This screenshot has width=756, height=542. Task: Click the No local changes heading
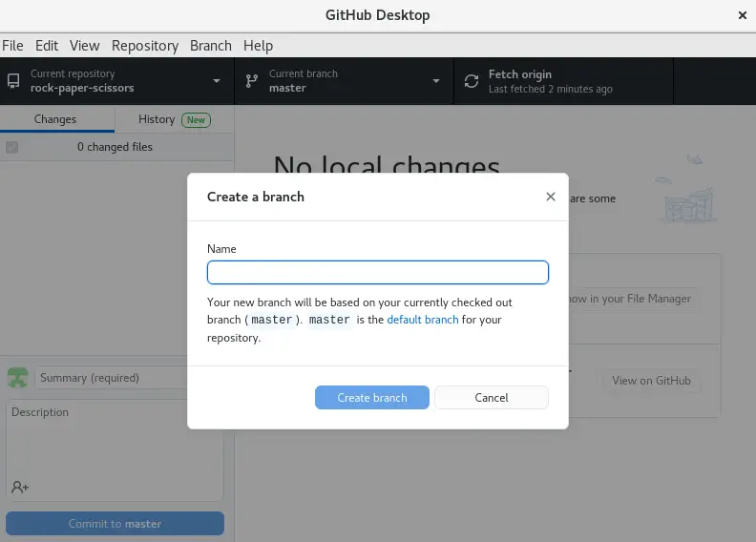pos(387,164)
